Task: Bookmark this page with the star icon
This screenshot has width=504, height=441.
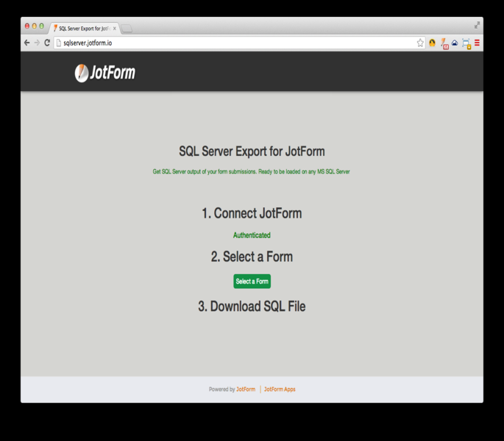Action: (x=420, y=43)
